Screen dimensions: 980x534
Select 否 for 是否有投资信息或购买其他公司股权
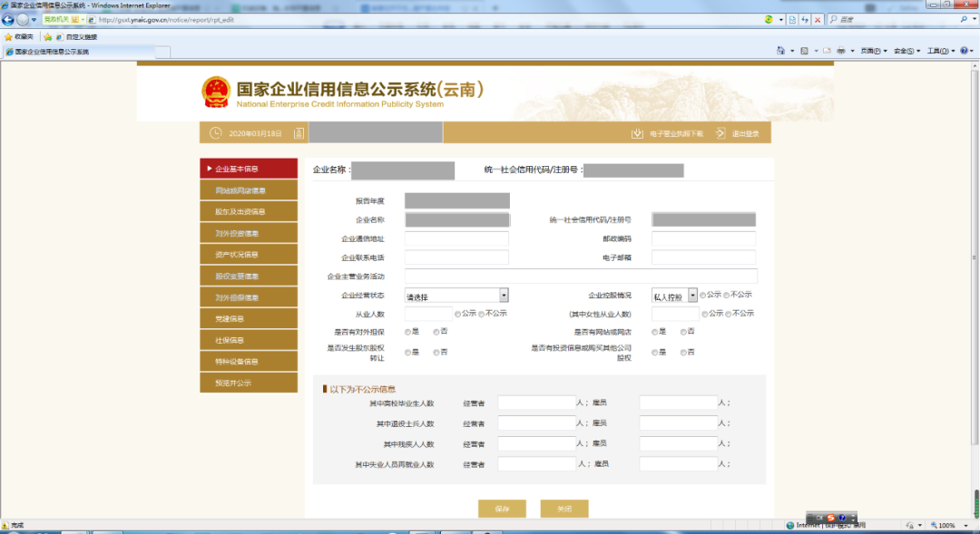(x=684, y=353)
